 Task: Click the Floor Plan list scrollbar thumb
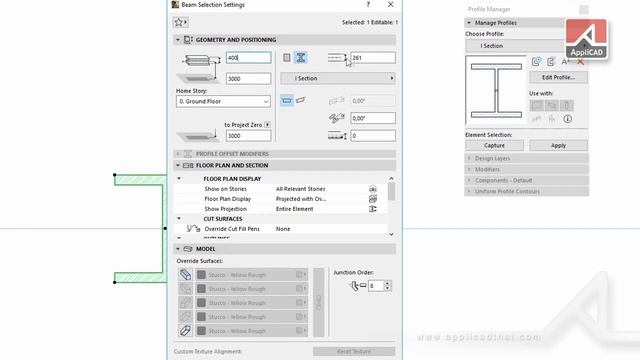click(x=391, y=191)
